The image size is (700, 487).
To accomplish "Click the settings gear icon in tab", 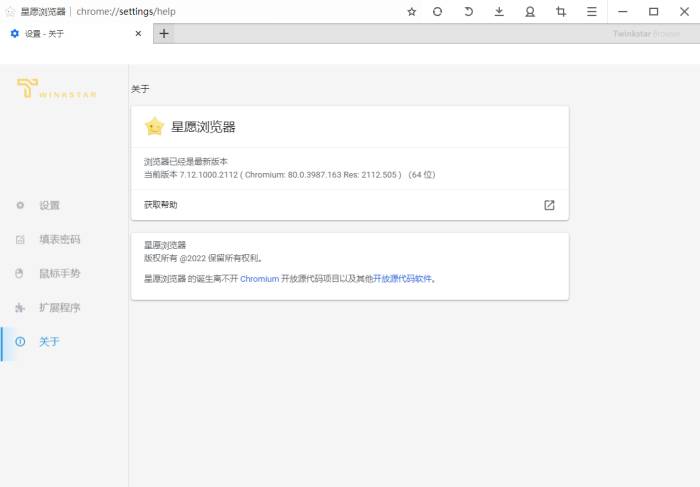I will (x=15, y=33).
